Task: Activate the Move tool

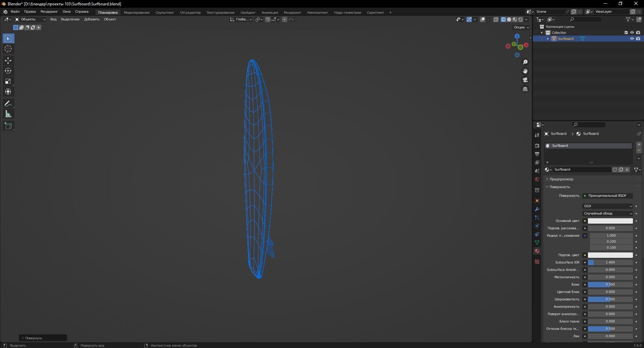Action: (x=8, y=61)
